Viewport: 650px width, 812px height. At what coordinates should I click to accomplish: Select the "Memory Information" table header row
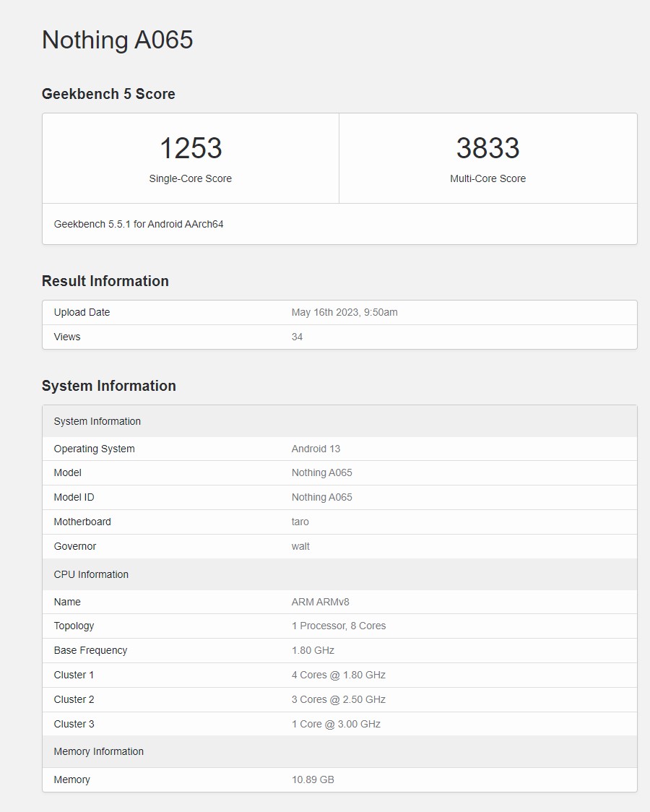pos(339,751)
